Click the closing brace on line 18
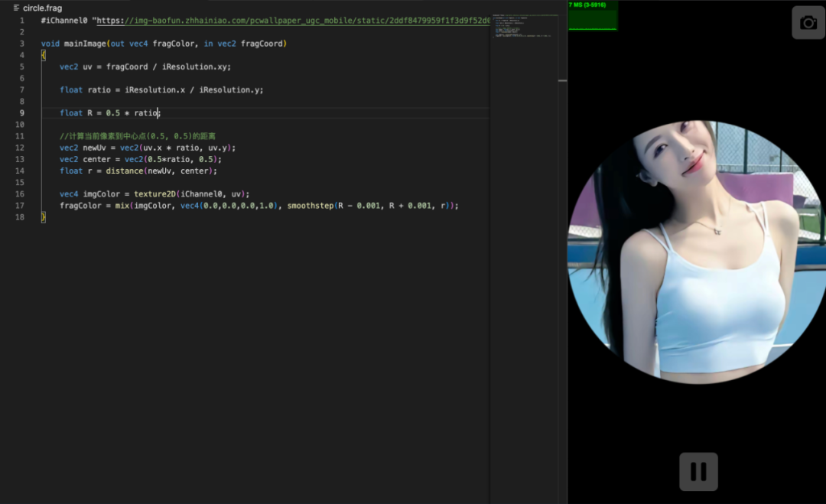The height and width of the screenshot is (504, 826). click(x=44, y=217)
